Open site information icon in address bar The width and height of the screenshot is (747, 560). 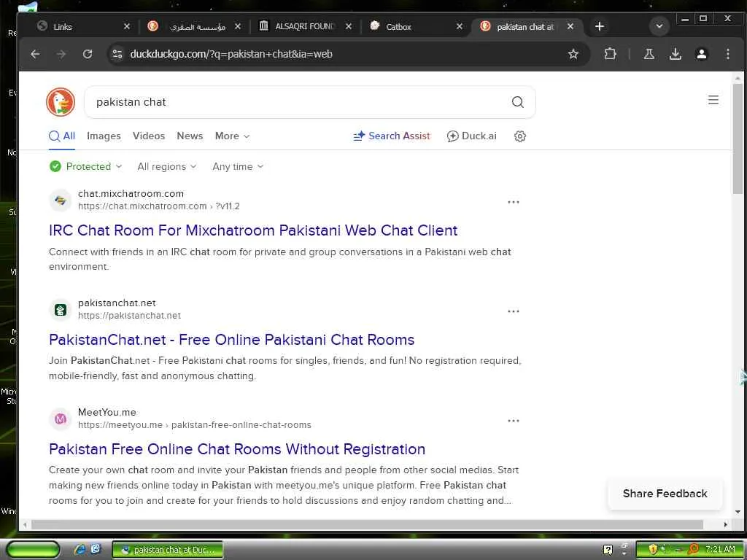click(117, 54)
